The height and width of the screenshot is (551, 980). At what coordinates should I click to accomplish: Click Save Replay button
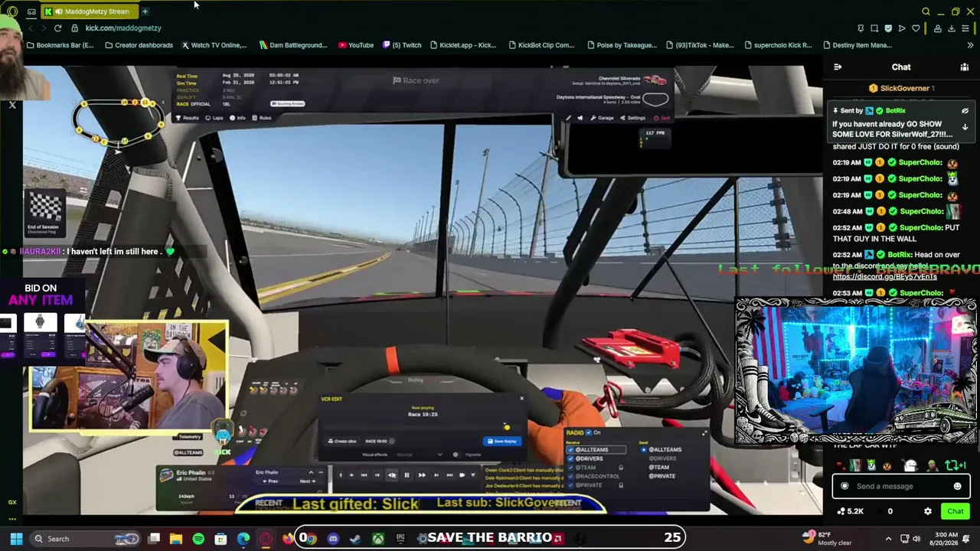click(x=501, y=441)
